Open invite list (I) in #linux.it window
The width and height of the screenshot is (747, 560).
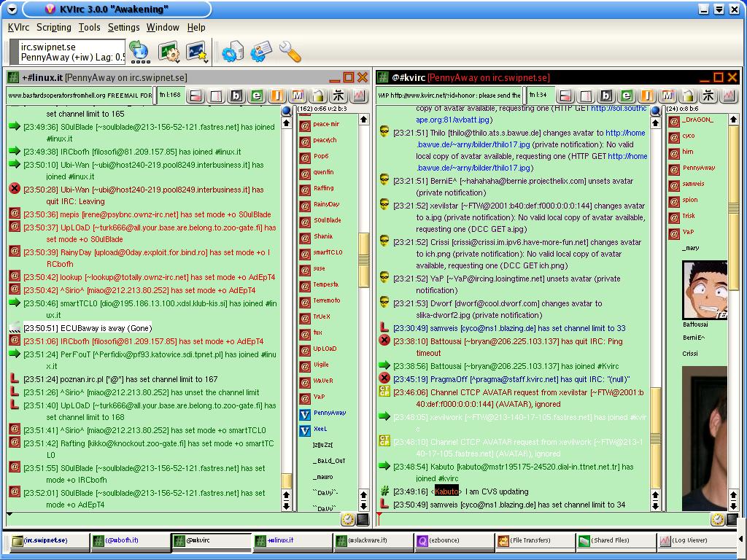pyautogui.click(x=277, y=96)
